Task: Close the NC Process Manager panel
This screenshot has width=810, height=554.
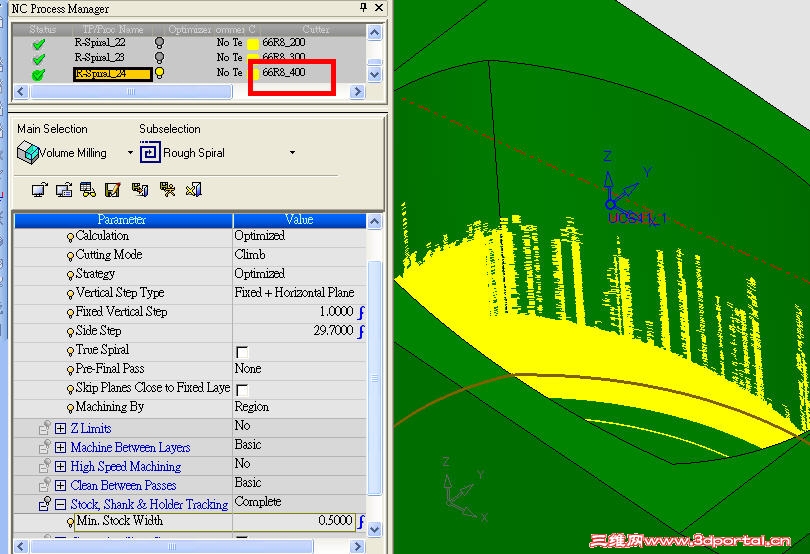Action: coord(379,7)
